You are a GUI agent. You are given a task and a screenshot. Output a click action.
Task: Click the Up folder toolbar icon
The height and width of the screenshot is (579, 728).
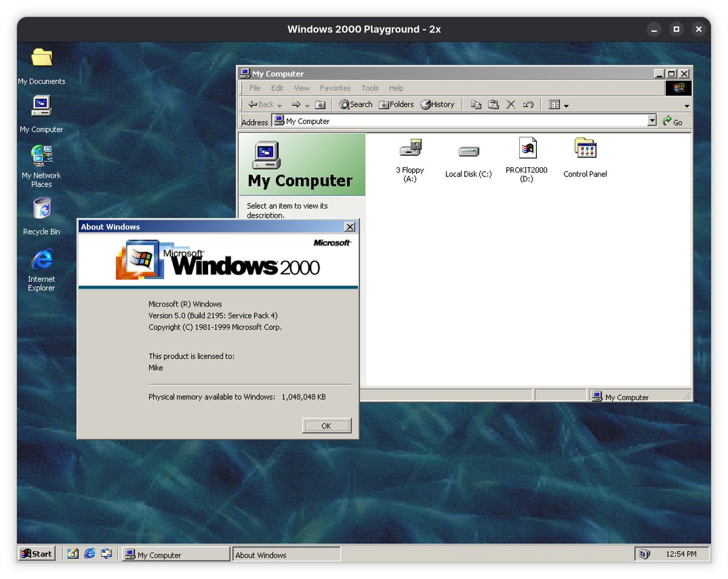(320, 104)
